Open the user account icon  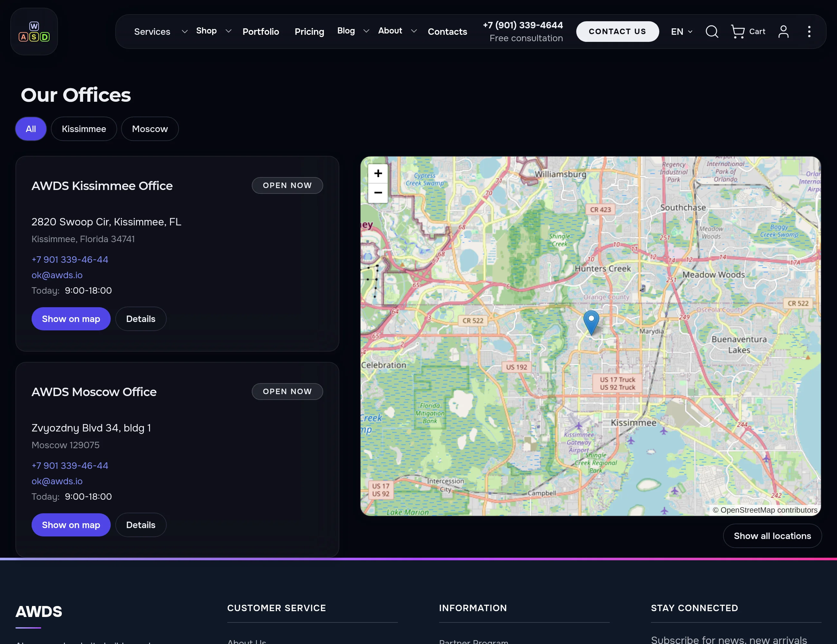pyautogui.click(x=783, y=32)
